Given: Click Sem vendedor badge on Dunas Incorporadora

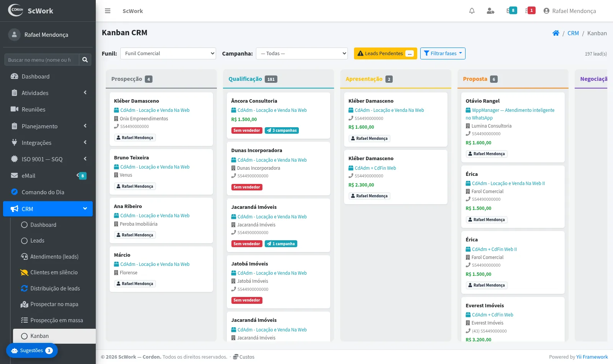Looking at the screenshot, I should (247, 187).
